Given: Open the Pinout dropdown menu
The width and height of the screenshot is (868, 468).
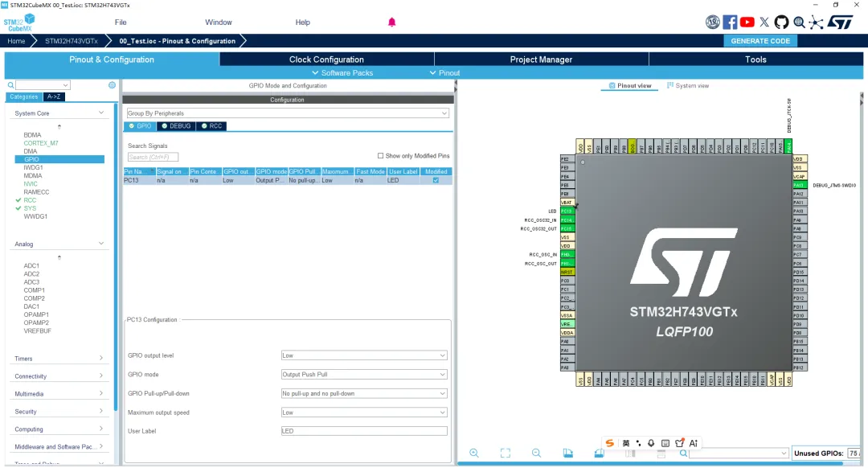Looking at the screenshot, I should tap(444, 72).
